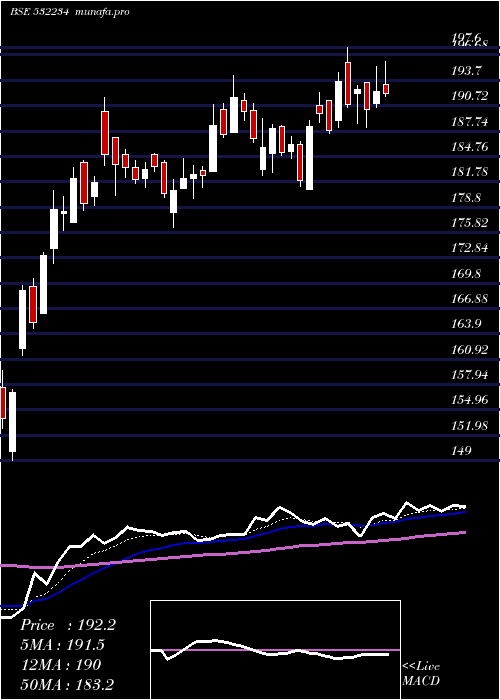This screenshot has height=700, width=500.
Task: Click the <<Live MACD label
Action: [421, 673]
